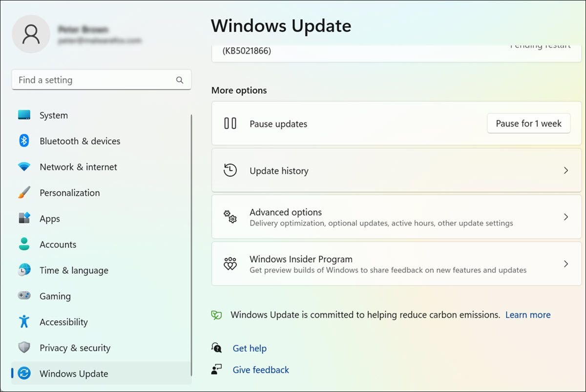Click the Pause updates label
Image resolution: width=586 pixels, height=392 pixels.
pos(278,124)
